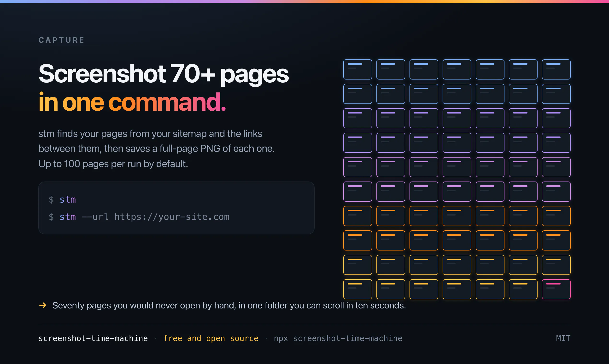
Task: Click the pink page thumbnail in the grid
Action: (556, 289)
